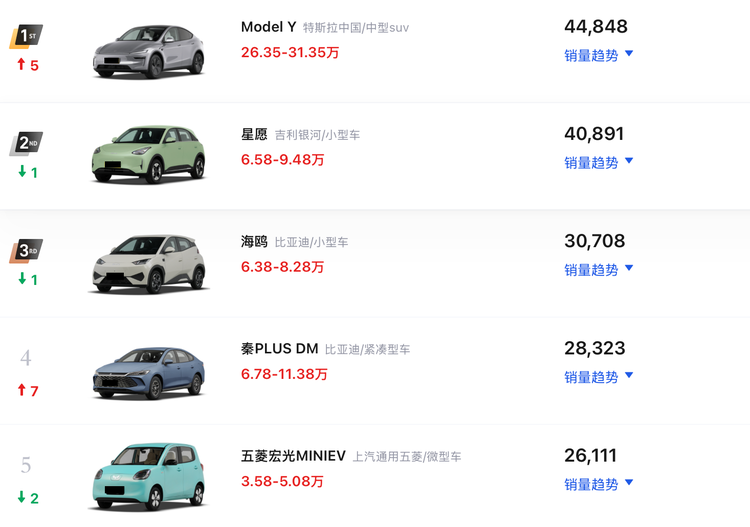Click the green down arrow beside 星愿
Screen dimensions: 750x527
coord(22,171)
